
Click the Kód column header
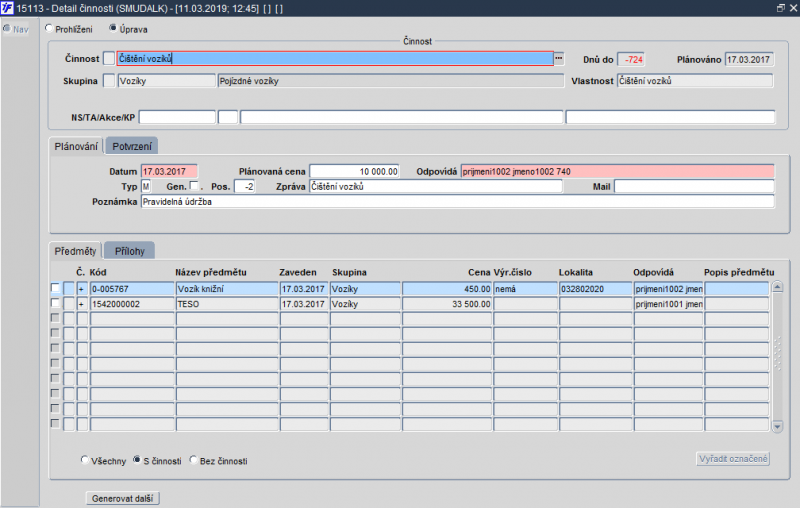pyautogui.click(x=97, y=272)
